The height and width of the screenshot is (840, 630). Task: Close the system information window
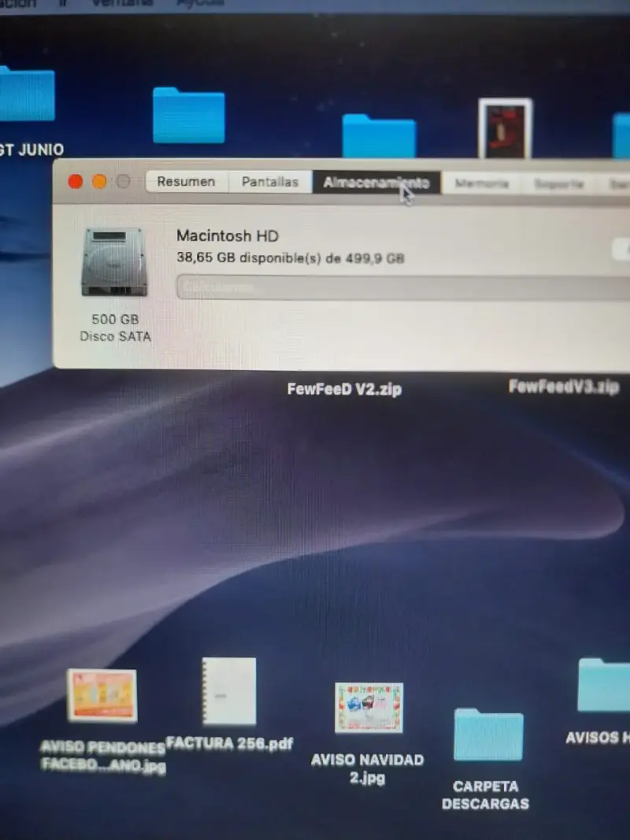76,182
